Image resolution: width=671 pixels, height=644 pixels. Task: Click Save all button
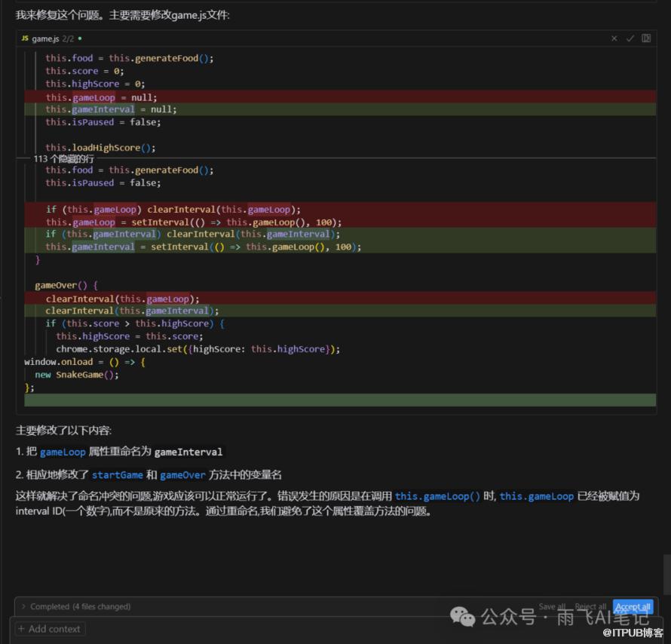tap(552, 606)
